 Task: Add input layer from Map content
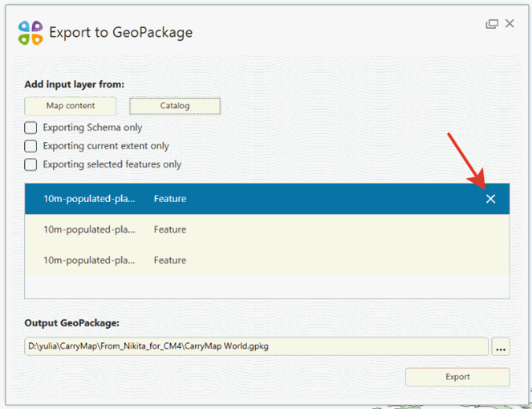click(71, 106)
